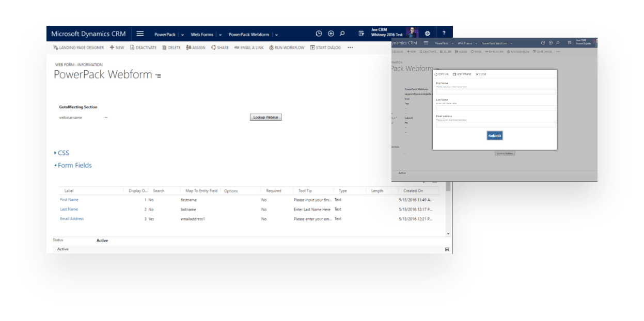
Task: Open Web Forms breadcrumb dropdown arrow
Action: (x=221, y=35)
